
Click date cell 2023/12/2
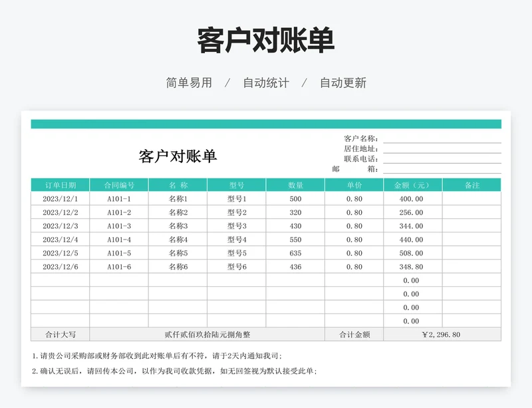pyautogui.click(x=60, y=212)
